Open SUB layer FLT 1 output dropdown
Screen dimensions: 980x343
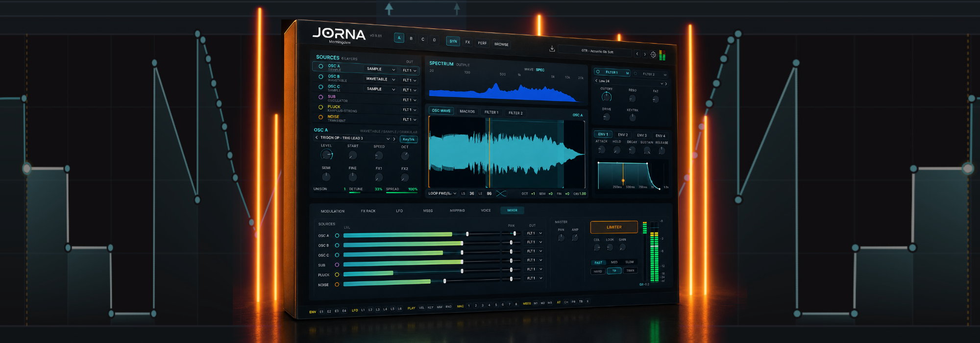pyautogui.click(x=410, y=100)
